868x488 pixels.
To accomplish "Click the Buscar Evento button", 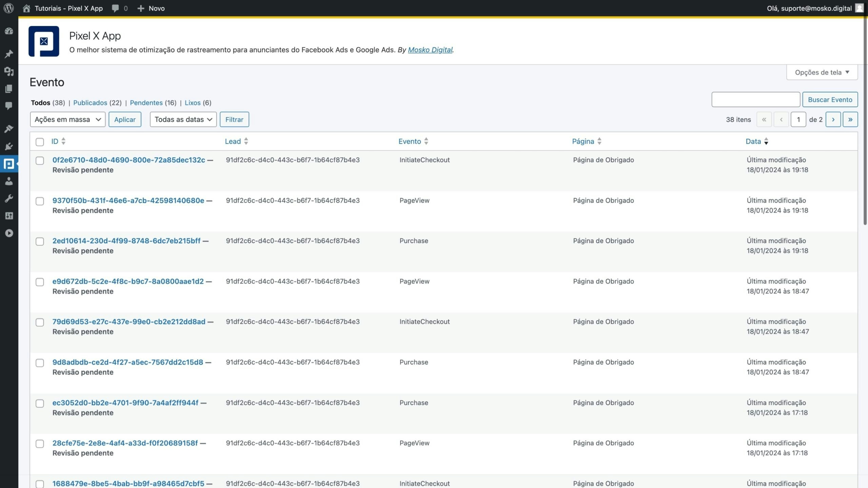I will tap(830, 100).
